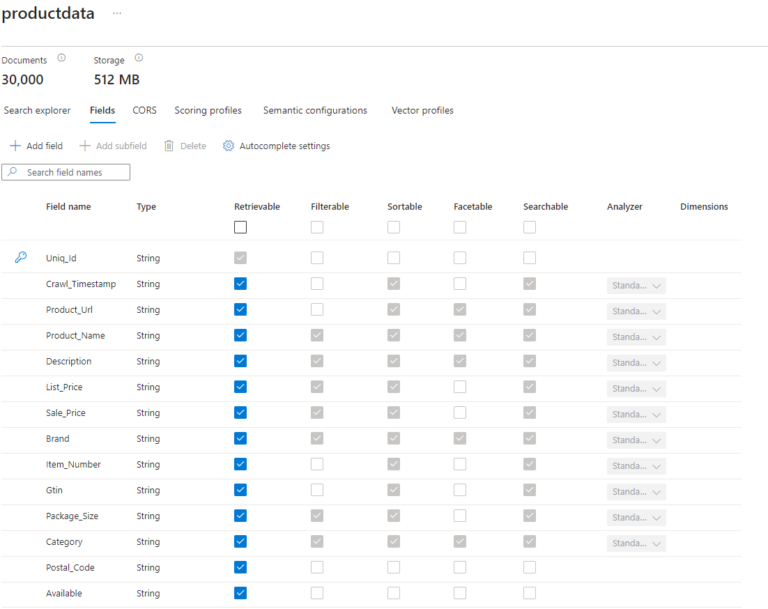Toggle Retrievable checkbox for Postal_Code
The width and height of the screenshot is (768, 609).
tap(240, 568)
